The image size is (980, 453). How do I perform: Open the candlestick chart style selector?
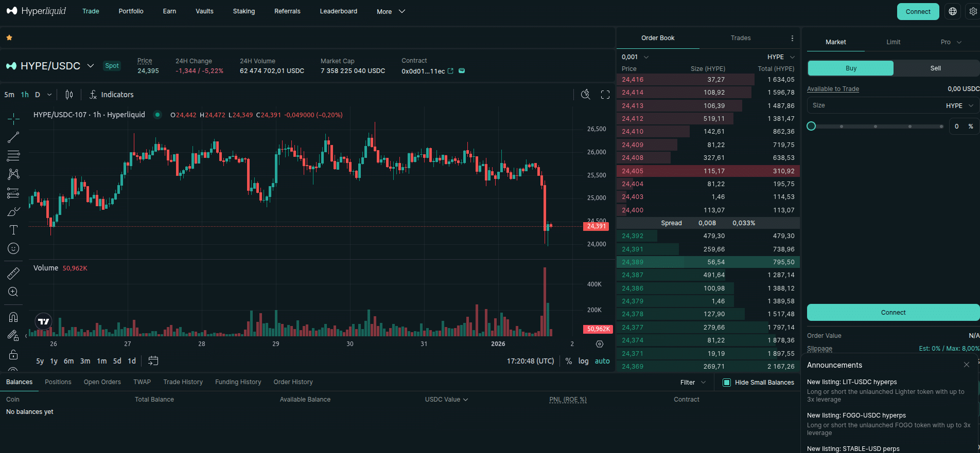(x=69, y=95)
